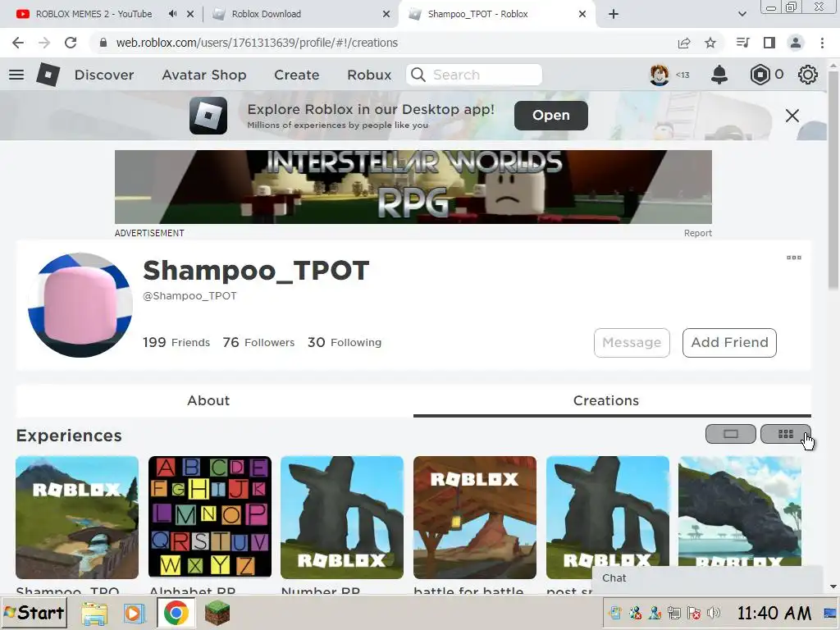Open the Robux nav link

pos(369,75)
